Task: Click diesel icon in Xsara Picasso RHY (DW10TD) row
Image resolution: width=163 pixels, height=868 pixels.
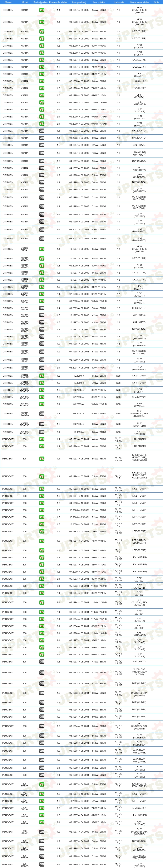Action: click(42, 432)
